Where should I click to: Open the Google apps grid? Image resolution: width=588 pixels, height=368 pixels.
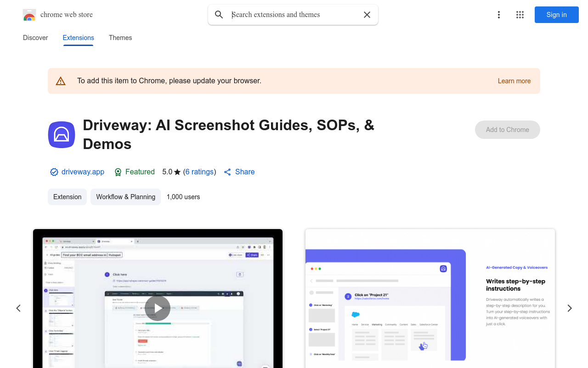[520, 15]
